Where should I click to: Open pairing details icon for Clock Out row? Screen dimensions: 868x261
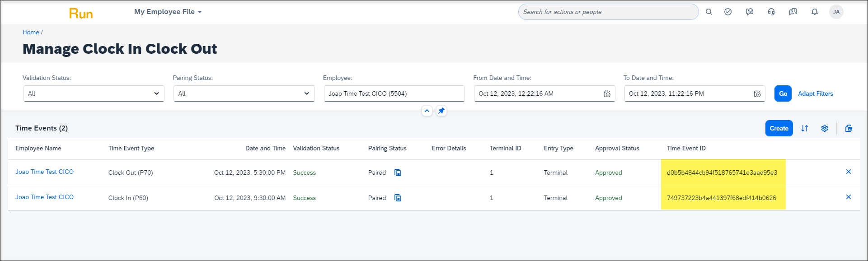[398, 172]
